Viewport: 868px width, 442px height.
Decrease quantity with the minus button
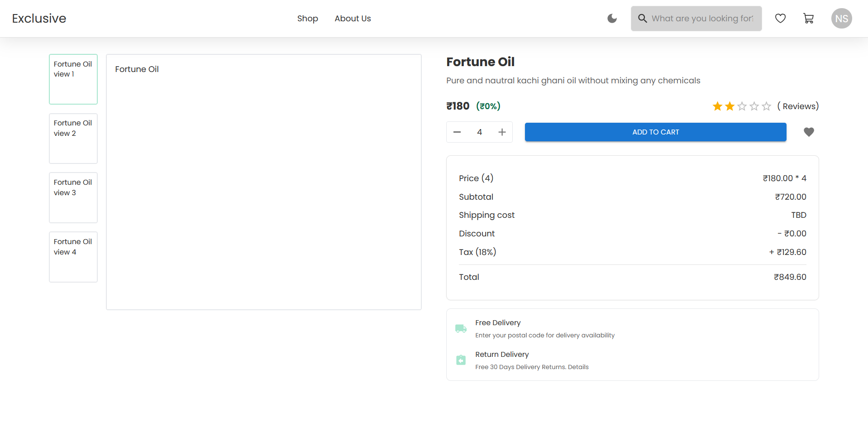457,132
